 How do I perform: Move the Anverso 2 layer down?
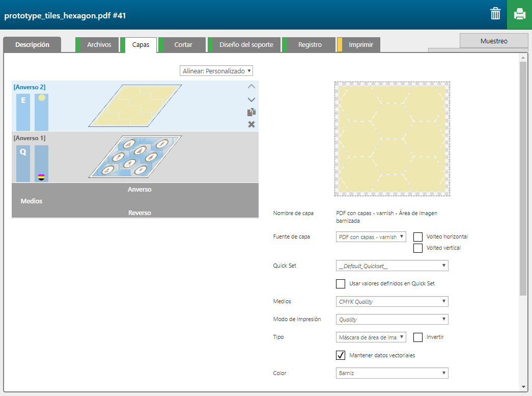pyautogui.click(x=251, y=99)
